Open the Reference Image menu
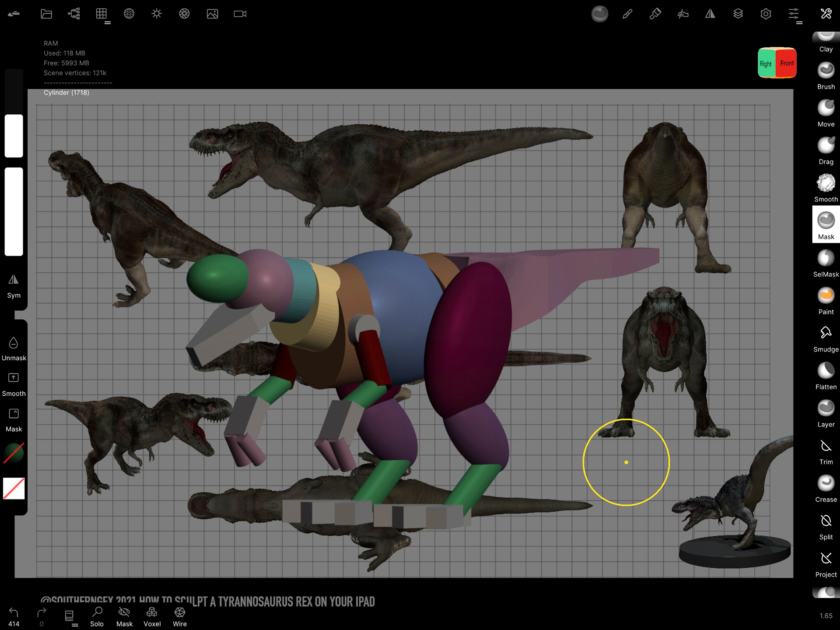The height and width of the screenshot is (630, 840). coord(212,14)
